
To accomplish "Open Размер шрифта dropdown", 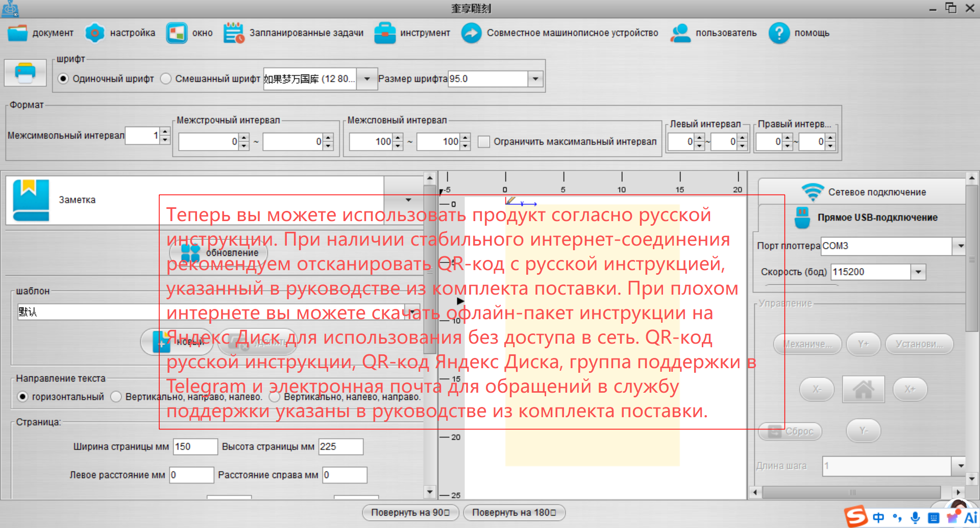I will pyautogui.click(x=535, y=79).
